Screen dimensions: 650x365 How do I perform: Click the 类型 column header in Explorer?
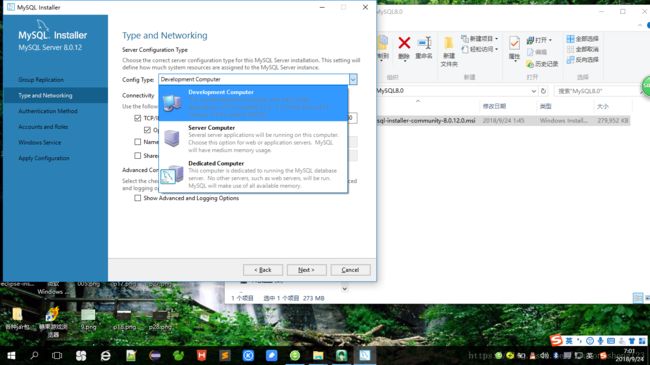tap(545, 106)
